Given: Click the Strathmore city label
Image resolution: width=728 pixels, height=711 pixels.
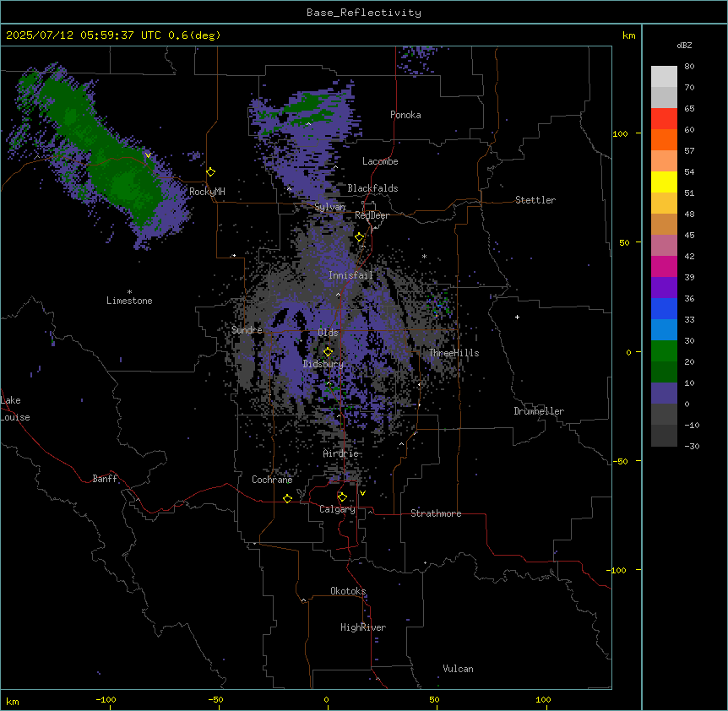Looking at the screenshot, I should coord(436,513).
